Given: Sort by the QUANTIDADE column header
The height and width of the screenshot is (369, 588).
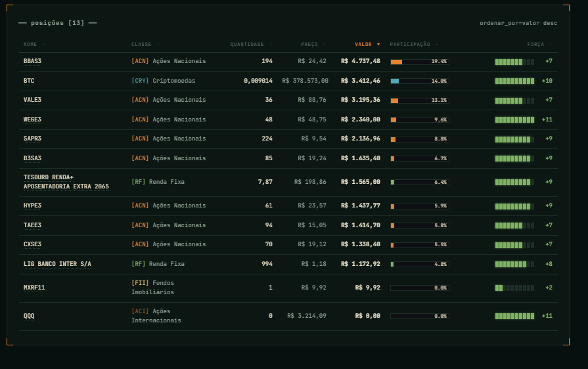Looking at the screenshot, I should (251, 45).
